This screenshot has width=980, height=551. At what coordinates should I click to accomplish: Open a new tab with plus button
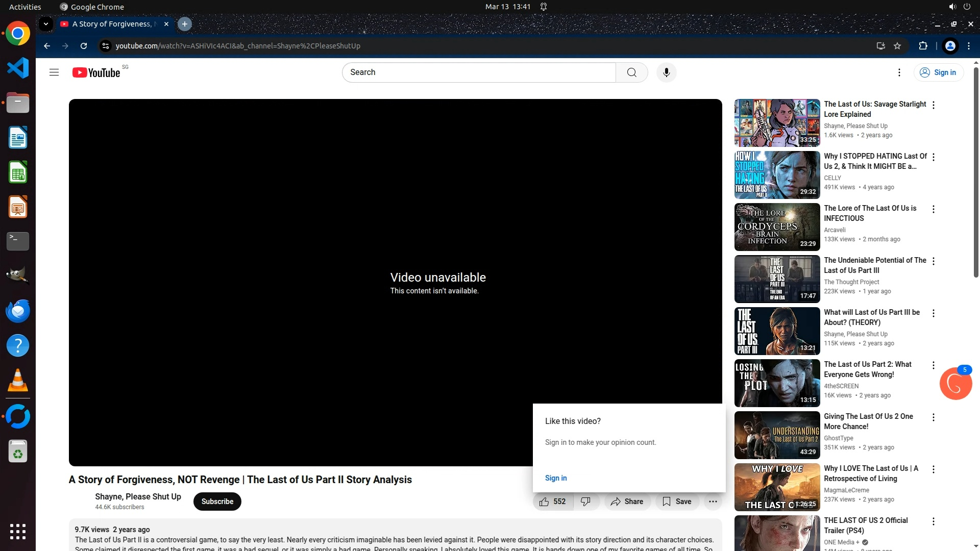point(185,24)
